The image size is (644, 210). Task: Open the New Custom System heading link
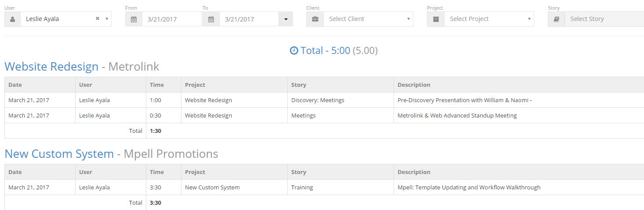[59, 154]
